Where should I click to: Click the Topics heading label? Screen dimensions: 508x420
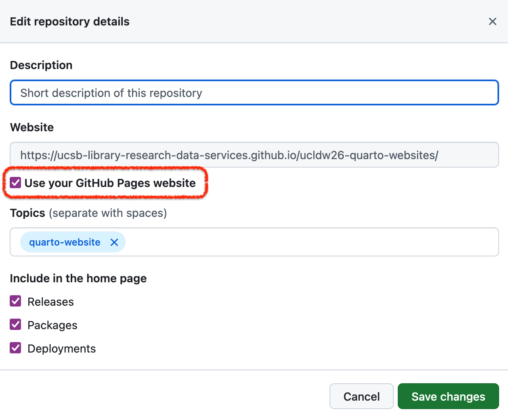[27, 213]
